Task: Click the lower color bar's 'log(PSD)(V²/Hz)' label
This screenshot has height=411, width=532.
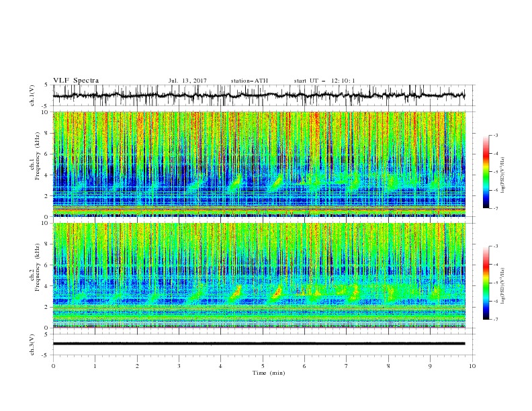Action: pos(503,285)
